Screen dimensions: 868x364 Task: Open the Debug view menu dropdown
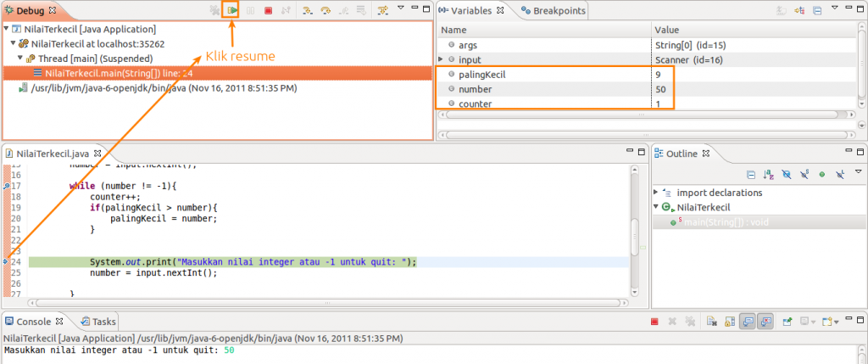pos(401,8)
